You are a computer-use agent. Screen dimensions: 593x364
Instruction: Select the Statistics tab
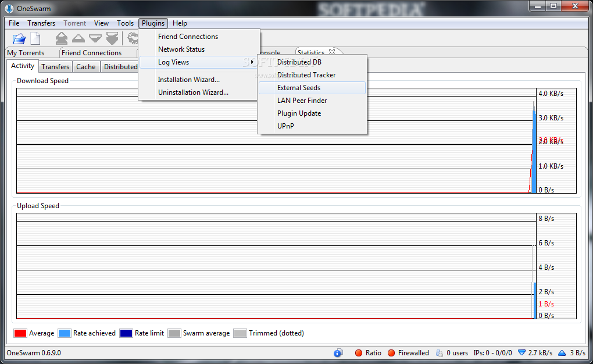click(311, 52)
